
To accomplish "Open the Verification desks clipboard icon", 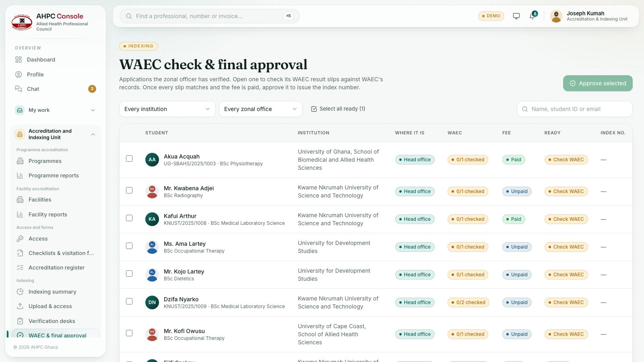I will click(20, 321).
